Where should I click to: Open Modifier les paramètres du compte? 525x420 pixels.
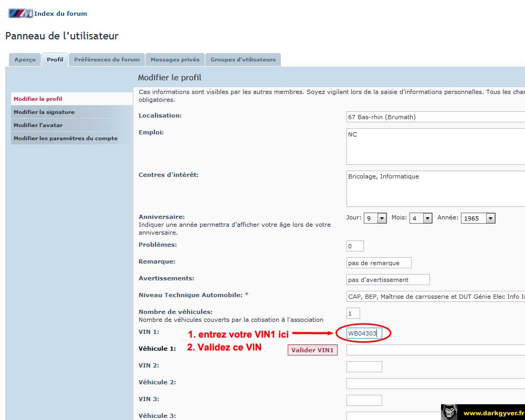pos(71,138)
